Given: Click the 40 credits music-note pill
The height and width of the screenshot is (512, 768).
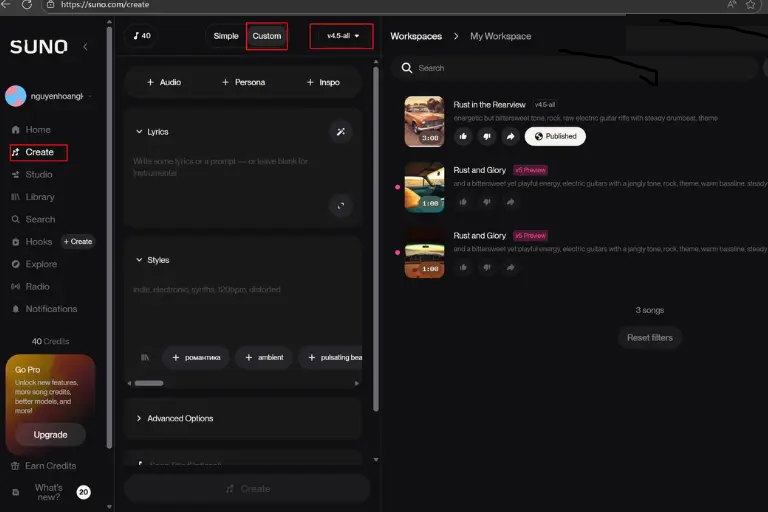Looking at the screenshot, I should pos(142,36).
